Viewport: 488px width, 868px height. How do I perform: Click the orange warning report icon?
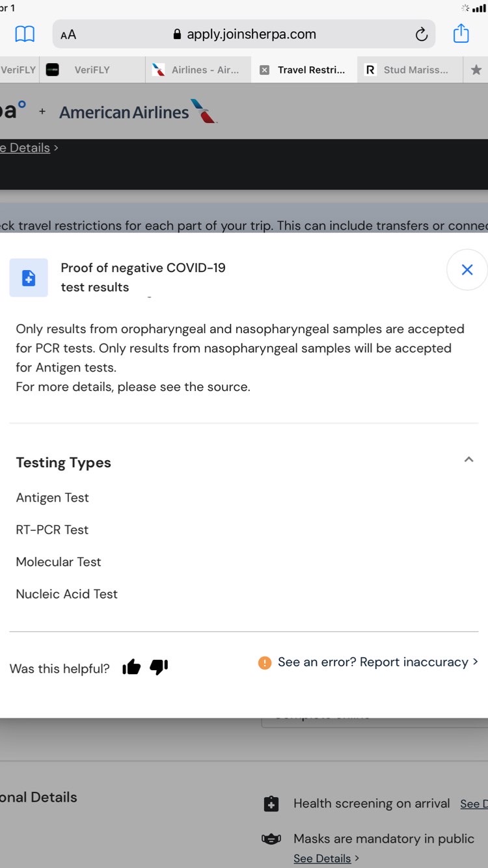[x=264, y=662]
